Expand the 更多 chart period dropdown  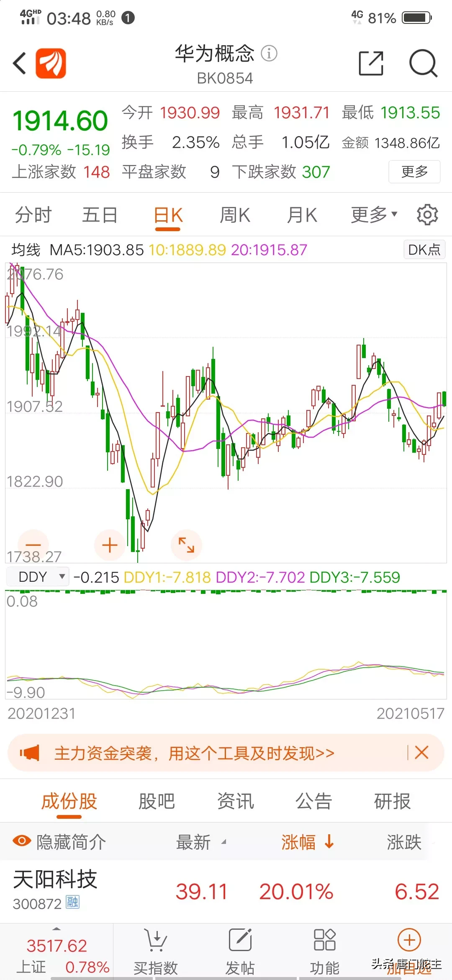click(x=374, y=215)
